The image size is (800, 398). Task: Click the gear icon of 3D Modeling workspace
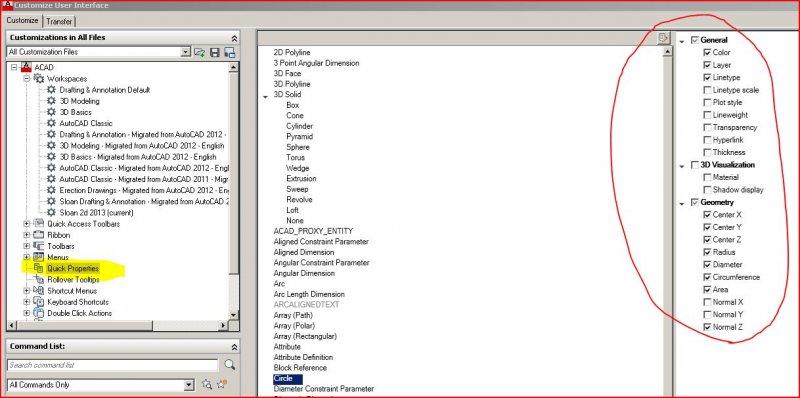pyautogui.click(x=51, y=101)
